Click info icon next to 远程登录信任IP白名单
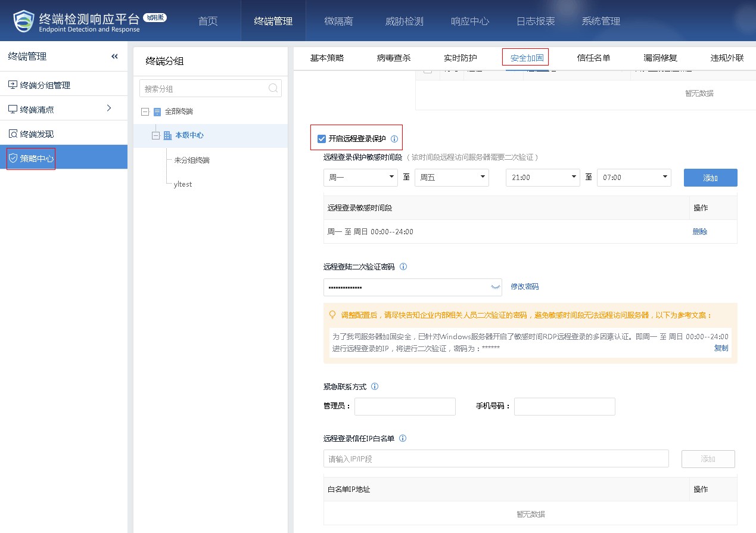 coord(403,438)
